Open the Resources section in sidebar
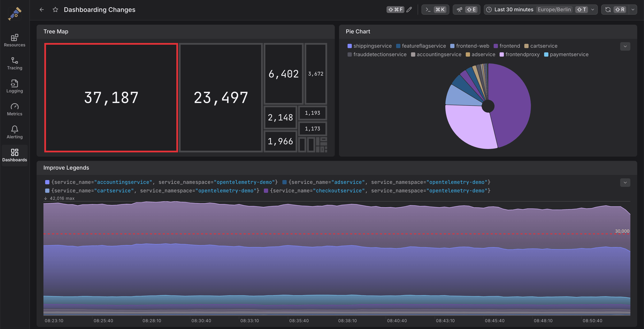 pos(14,40)
